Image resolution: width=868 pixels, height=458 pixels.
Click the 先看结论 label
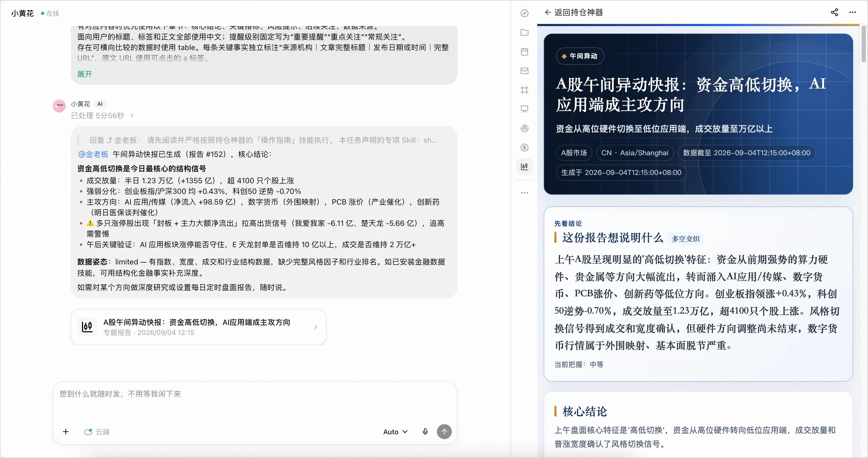[568, 223]
